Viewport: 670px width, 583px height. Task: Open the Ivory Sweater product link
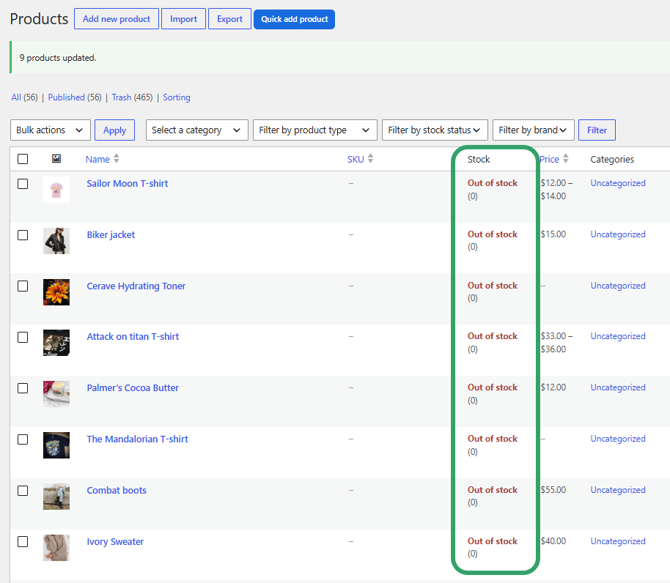[x=115, y=542]
